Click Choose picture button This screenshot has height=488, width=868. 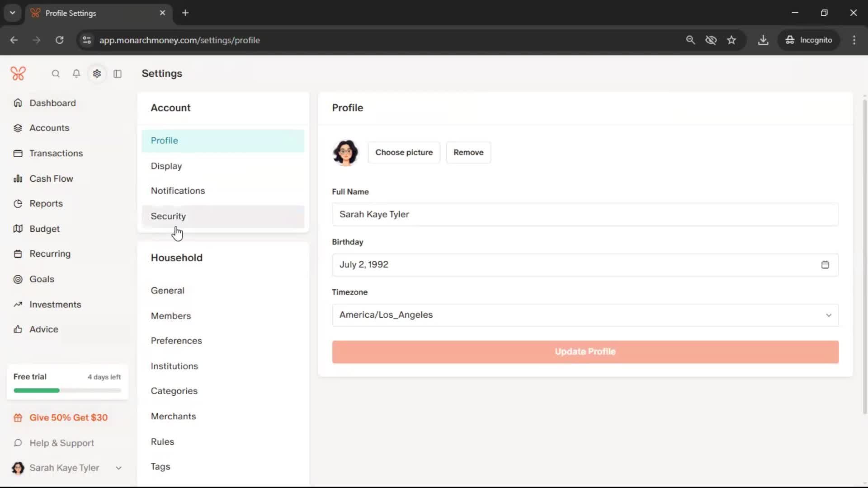[404, 152]
